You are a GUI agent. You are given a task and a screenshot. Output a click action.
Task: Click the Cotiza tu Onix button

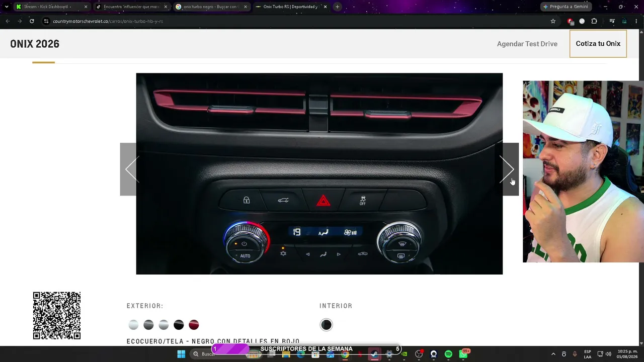(598, 44)
